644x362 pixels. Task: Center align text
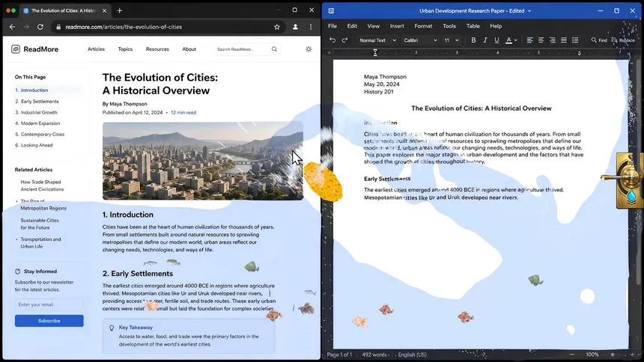pyautogui.click(x=541, y=40)
